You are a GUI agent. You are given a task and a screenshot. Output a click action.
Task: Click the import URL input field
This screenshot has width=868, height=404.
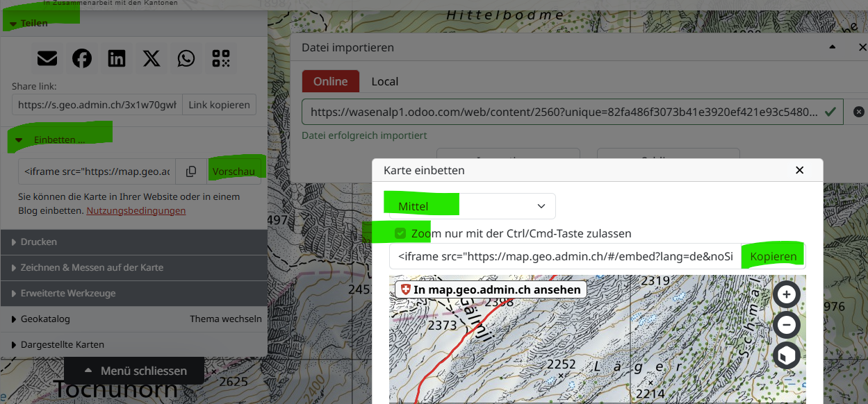tap(572, 112)
